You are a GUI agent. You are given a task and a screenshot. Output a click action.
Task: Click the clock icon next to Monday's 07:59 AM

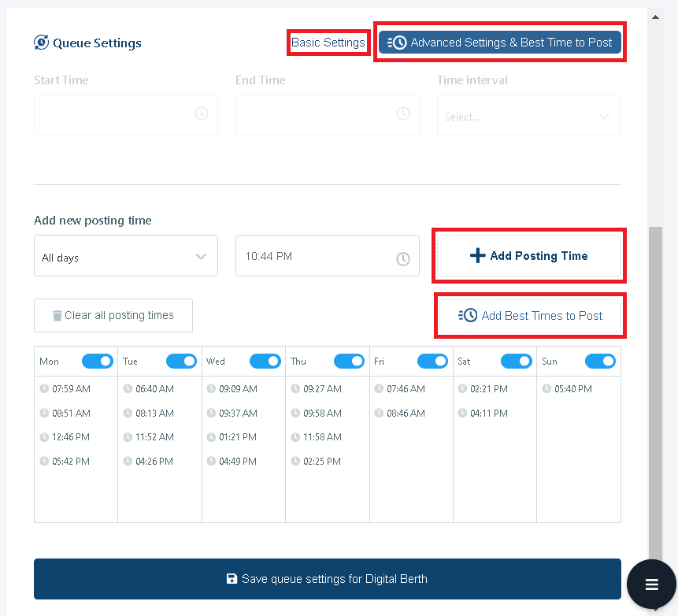click(x=45, y=388)
